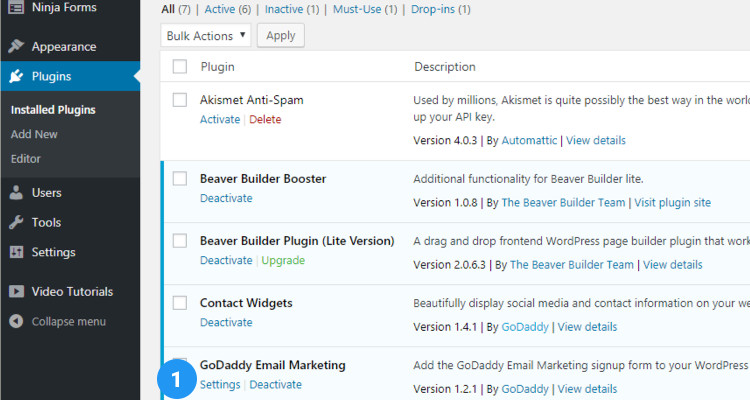Image resolution: width=750 pixels, height=400 pixels.
Task: View details for Beaver Builder Lite Version
Action: click(673, 265)
